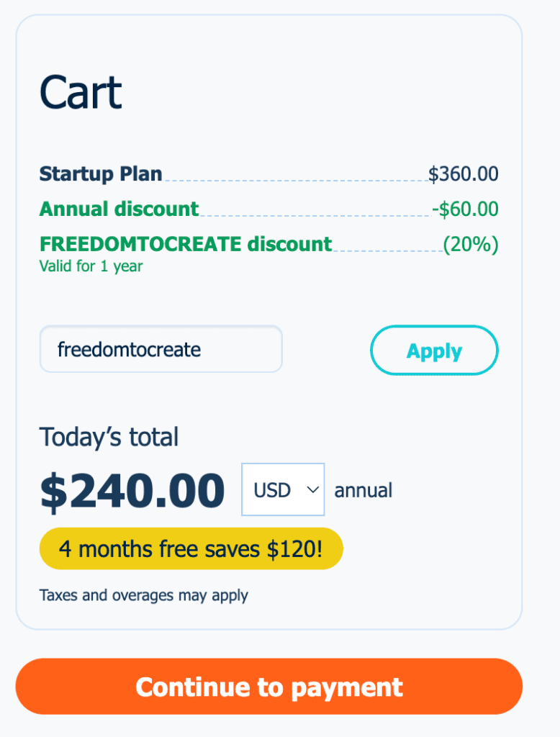This screenshot has height=737, width=560.
Task: Click the currency selector chevron arrow
Action: pos(312,490)
